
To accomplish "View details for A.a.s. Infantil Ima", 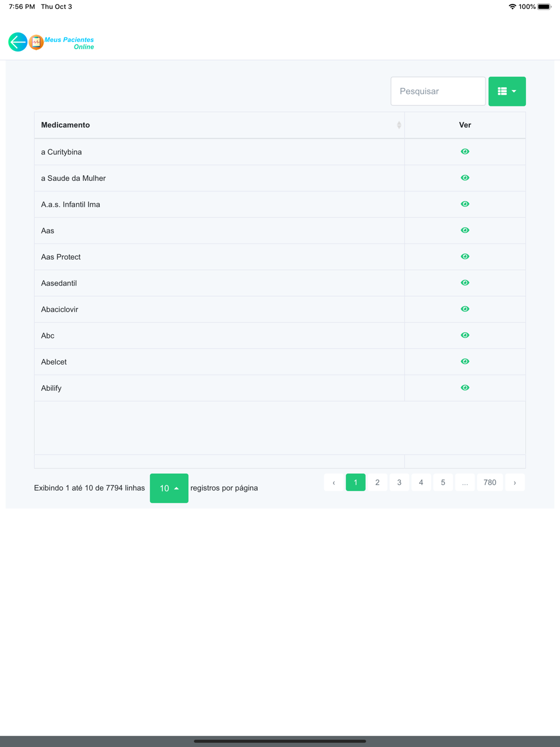I will click(465, 204).
